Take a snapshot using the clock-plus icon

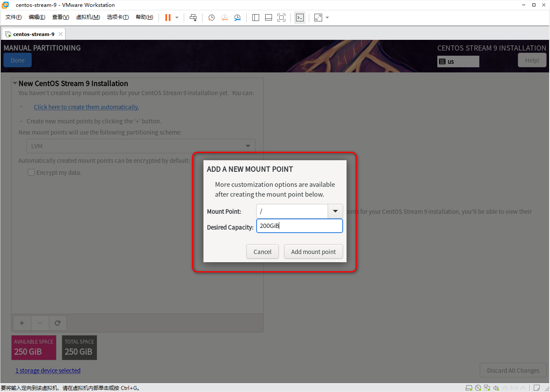click(x=211, y=18)
